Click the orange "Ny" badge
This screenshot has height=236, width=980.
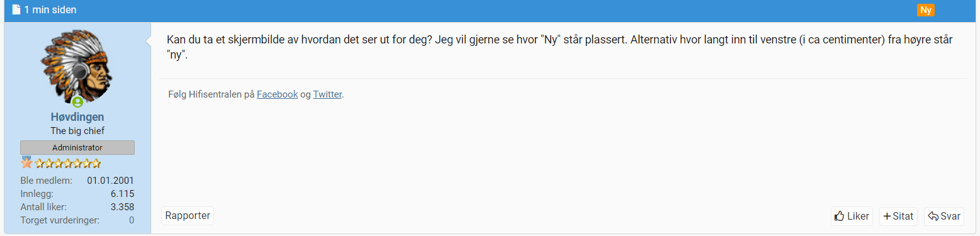[x=925, y=10]
